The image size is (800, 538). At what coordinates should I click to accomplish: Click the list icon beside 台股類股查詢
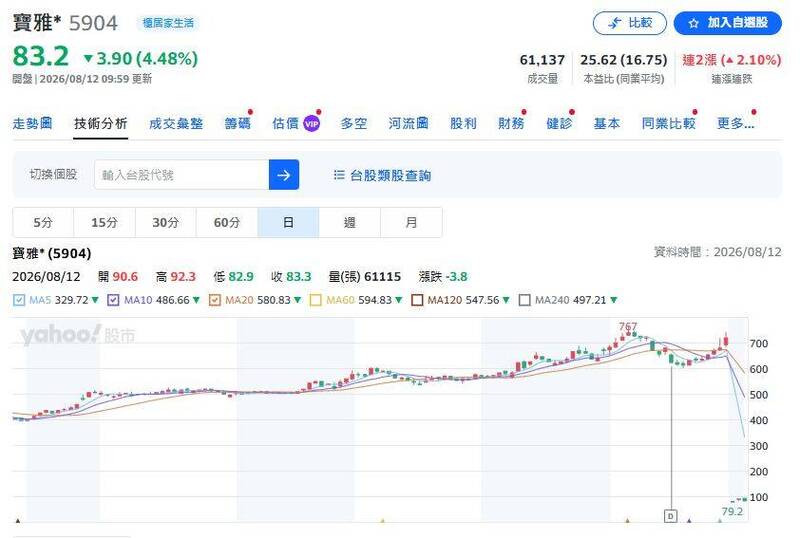pyautogui.click(x=339, y=175)
